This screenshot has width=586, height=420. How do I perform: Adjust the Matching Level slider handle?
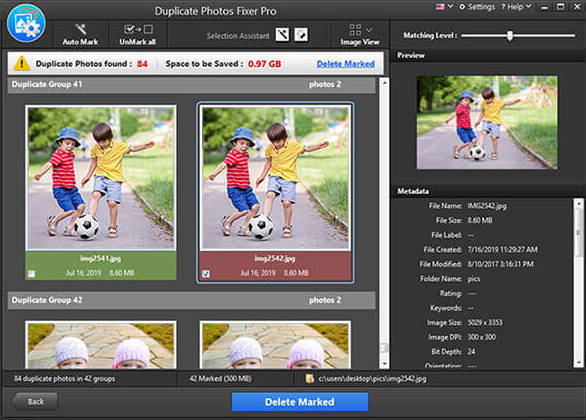coord(510,36)
